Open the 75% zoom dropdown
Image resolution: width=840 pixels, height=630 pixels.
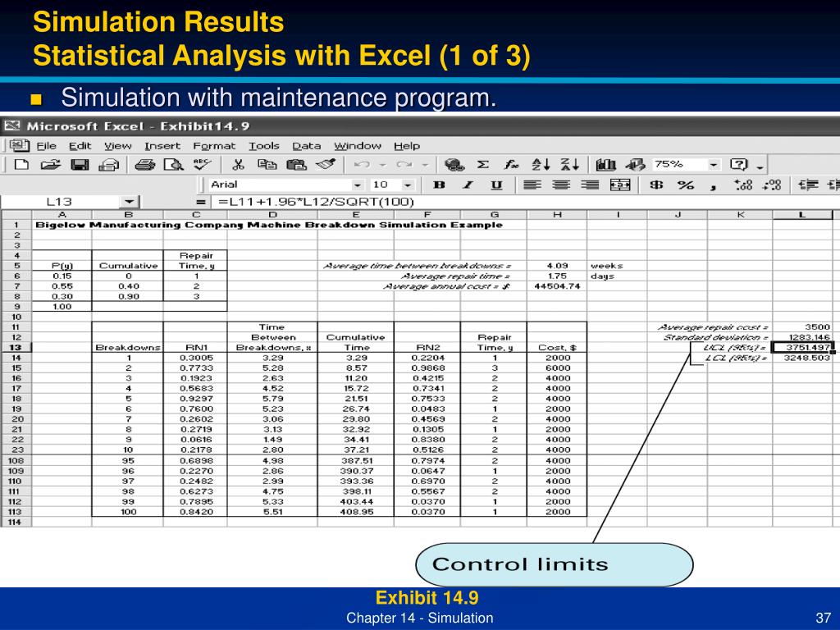[714, 164]
